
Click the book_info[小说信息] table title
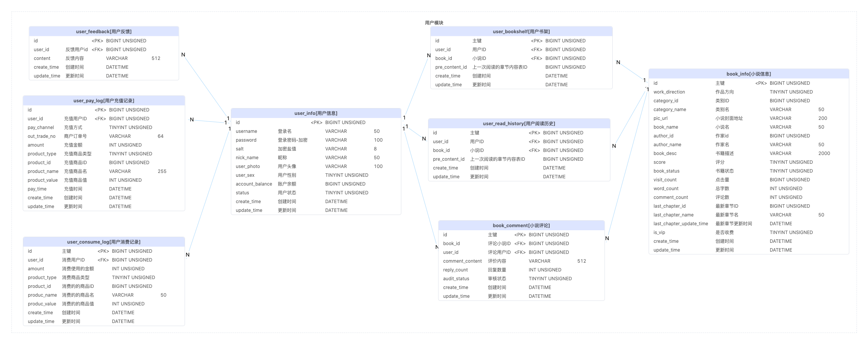pos(749,74)
